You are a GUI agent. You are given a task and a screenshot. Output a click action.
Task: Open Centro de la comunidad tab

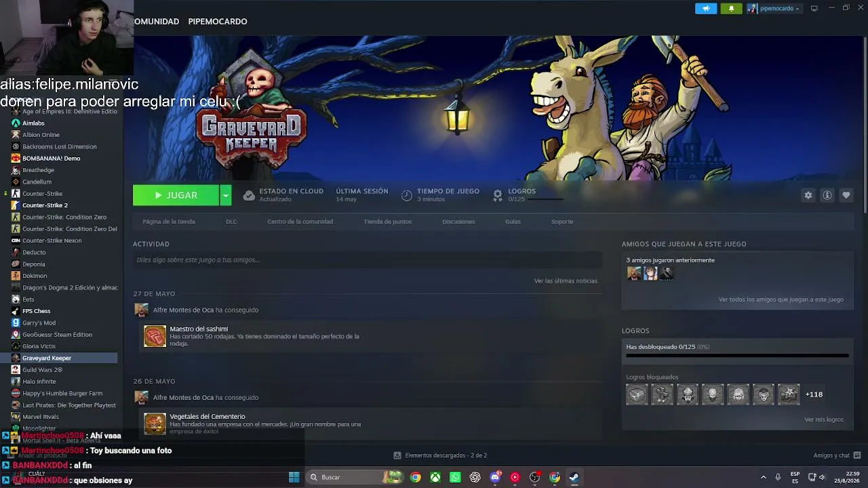pyautogui.click(x=300, y=222)
